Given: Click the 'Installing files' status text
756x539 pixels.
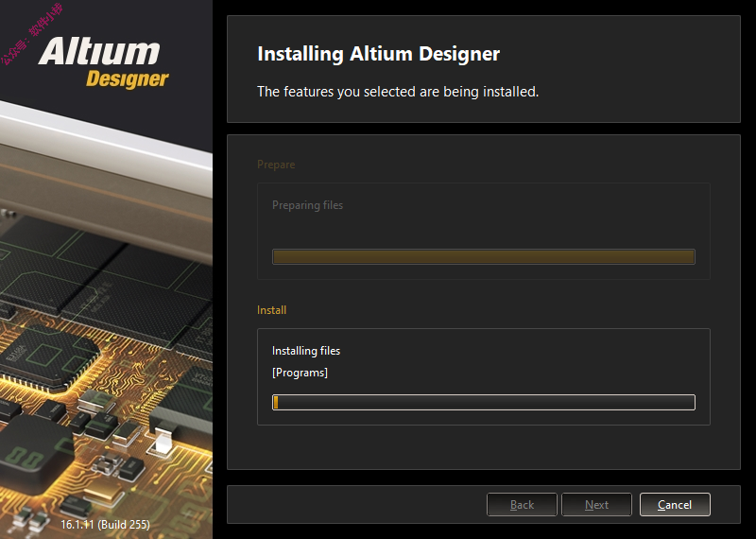Looking at the screenshot, I should (x=306, y=351).
